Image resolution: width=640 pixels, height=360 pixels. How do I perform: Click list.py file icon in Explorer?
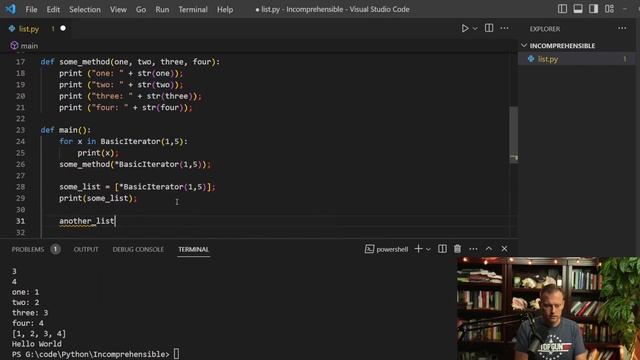point(531,59)
